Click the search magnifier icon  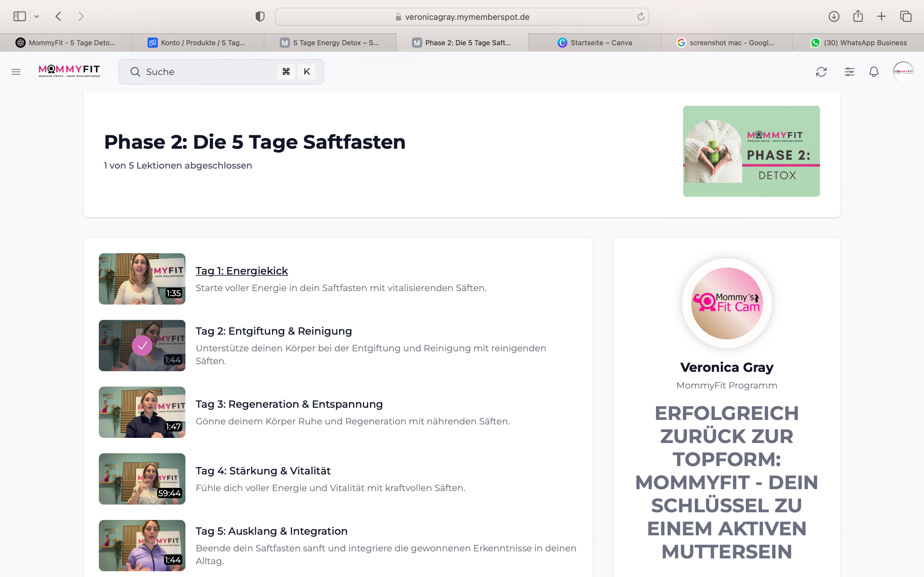click(x=135, y=72)
